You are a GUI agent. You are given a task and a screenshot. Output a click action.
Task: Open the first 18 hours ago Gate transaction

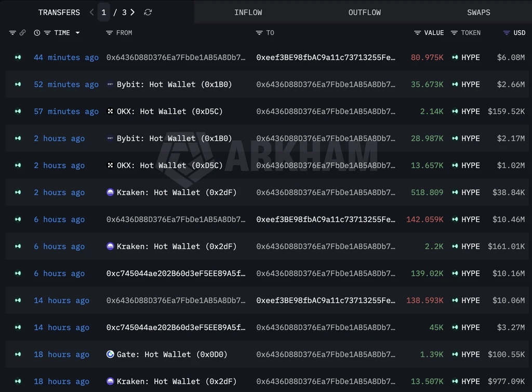(x=61, y=355)
